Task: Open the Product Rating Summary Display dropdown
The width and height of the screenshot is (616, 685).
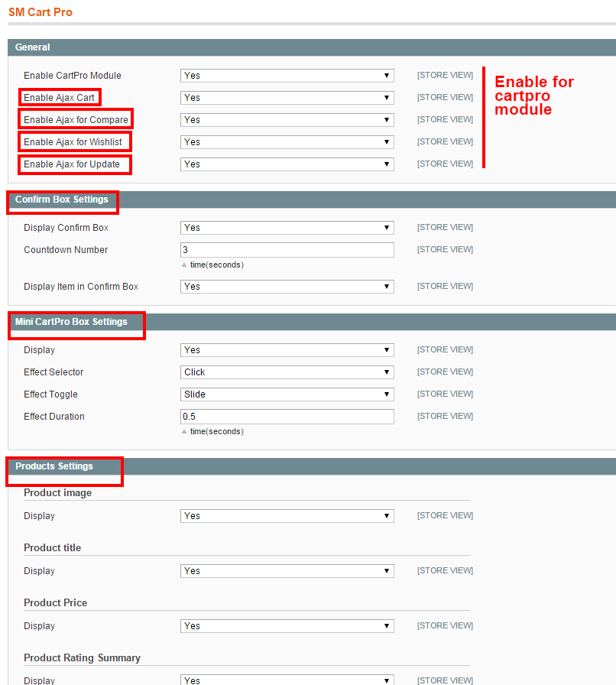Action: point(287,680)
